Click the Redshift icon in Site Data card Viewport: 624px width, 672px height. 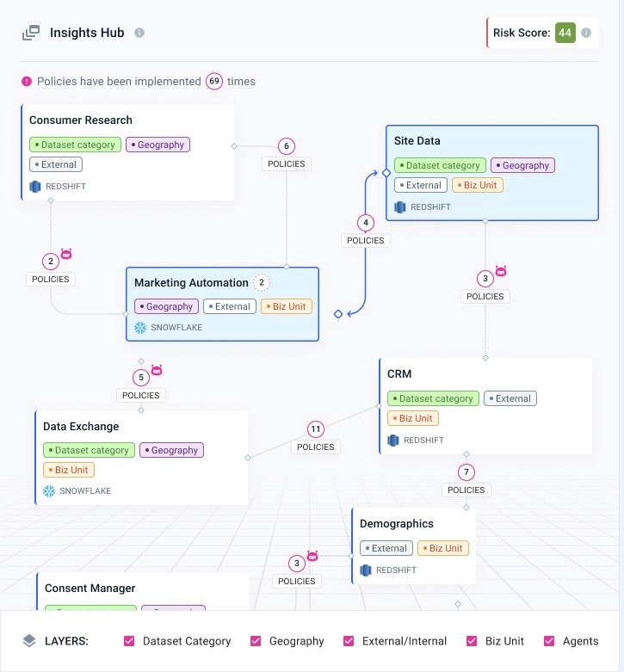pyautogui.click(x=400, y=207)
